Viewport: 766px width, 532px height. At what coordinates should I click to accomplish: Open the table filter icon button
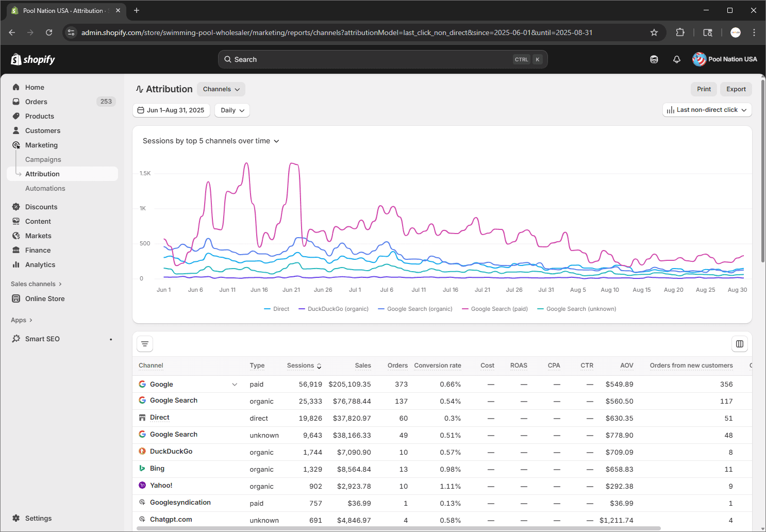[x=145, y=344]
